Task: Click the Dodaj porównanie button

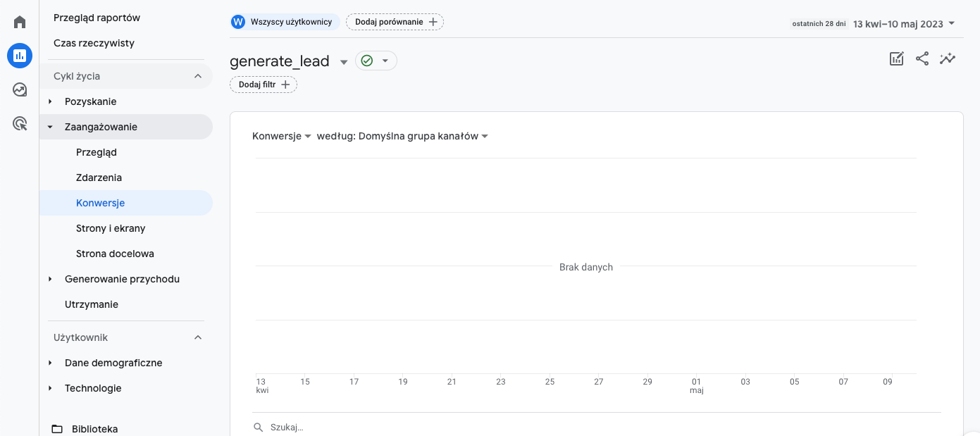Action: (x=395, y=22)
